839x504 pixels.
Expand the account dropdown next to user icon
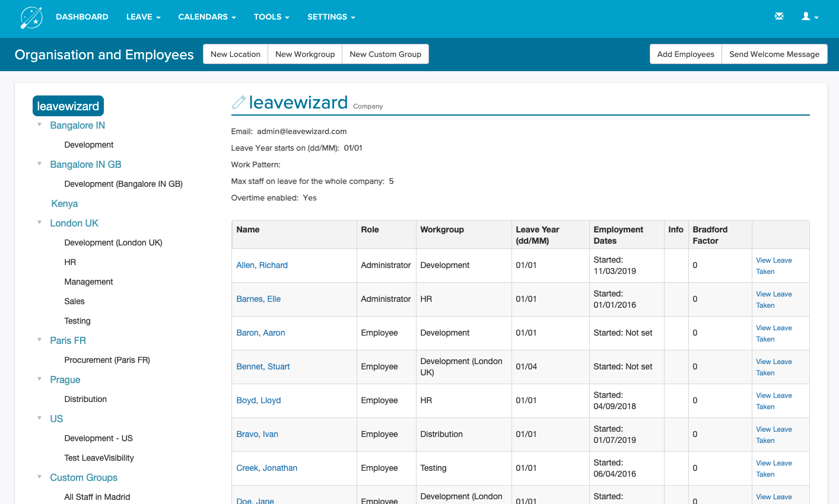816,18
